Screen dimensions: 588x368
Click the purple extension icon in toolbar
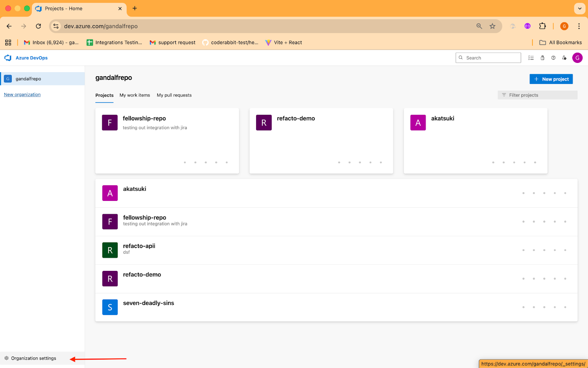tap(527, 26)
